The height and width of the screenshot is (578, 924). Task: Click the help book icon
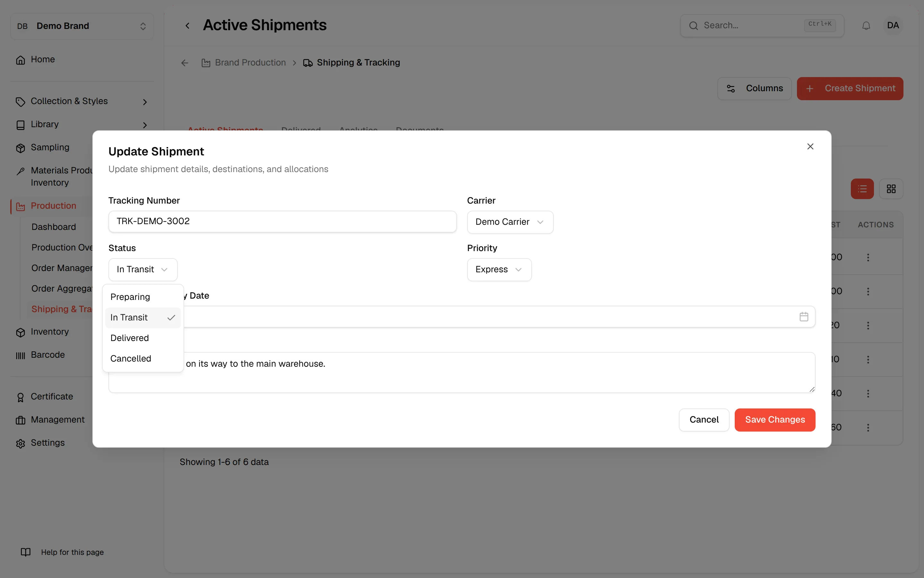click(x=26, y=552)
